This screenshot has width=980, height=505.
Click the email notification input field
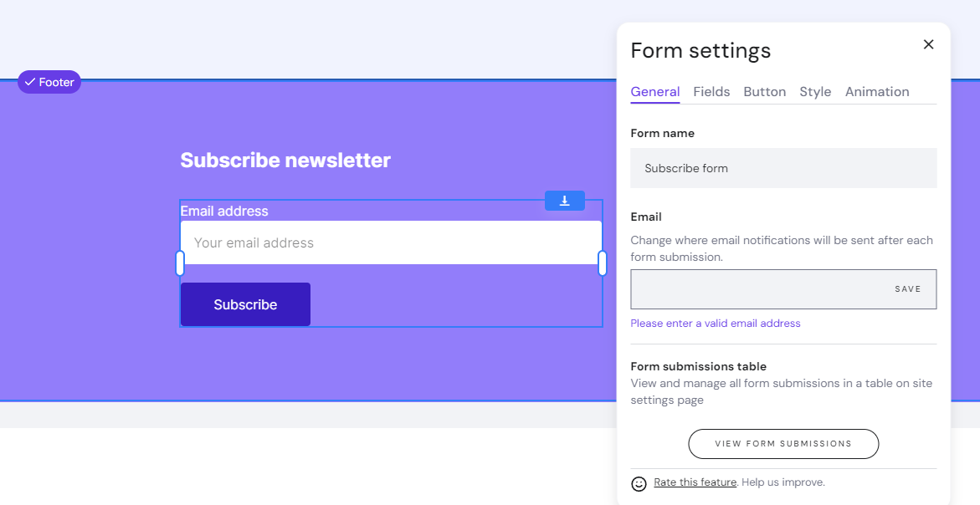(753, 288)
